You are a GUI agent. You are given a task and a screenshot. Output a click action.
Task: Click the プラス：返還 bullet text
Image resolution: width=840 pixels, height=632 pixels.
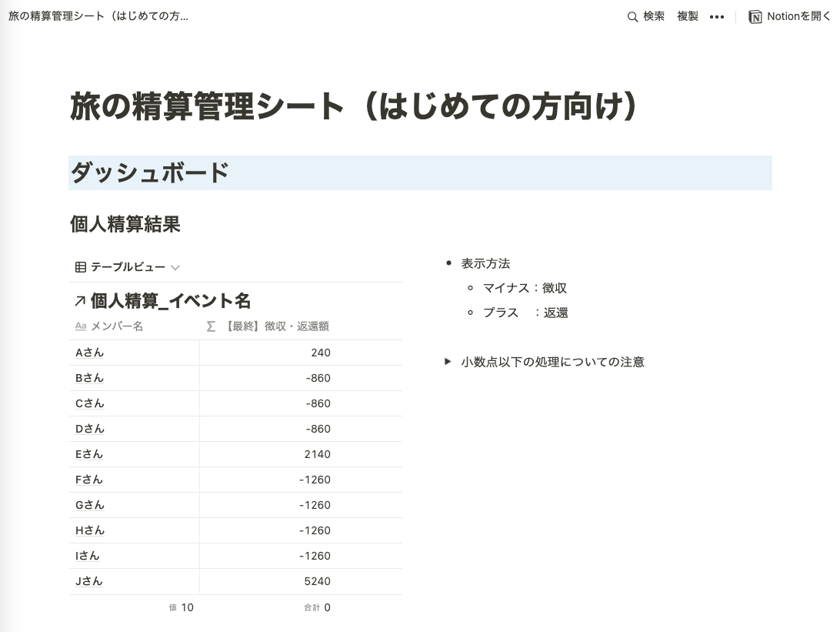coord(525,313)
